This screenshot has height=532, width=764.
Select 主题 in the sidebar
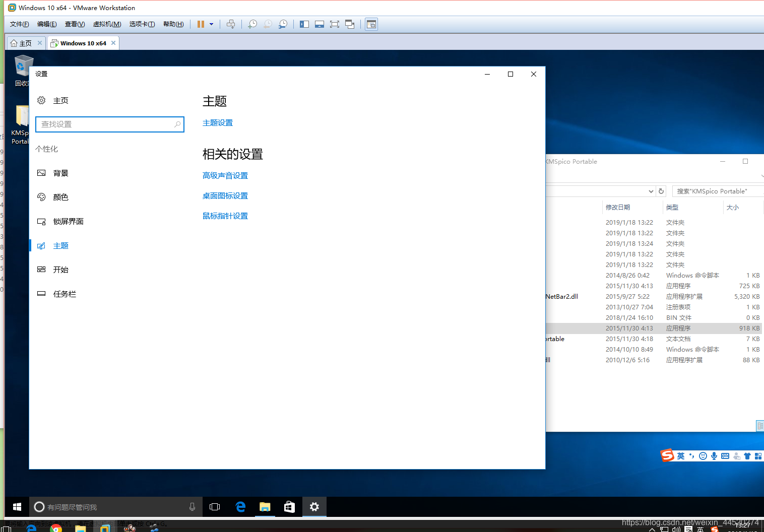(53, 245)
